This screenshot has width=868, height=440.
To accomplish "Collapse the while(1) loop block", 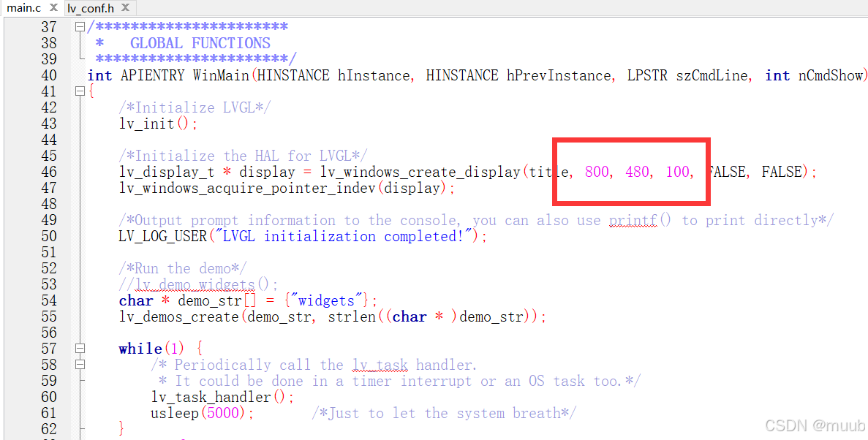I will pos(79,349).
